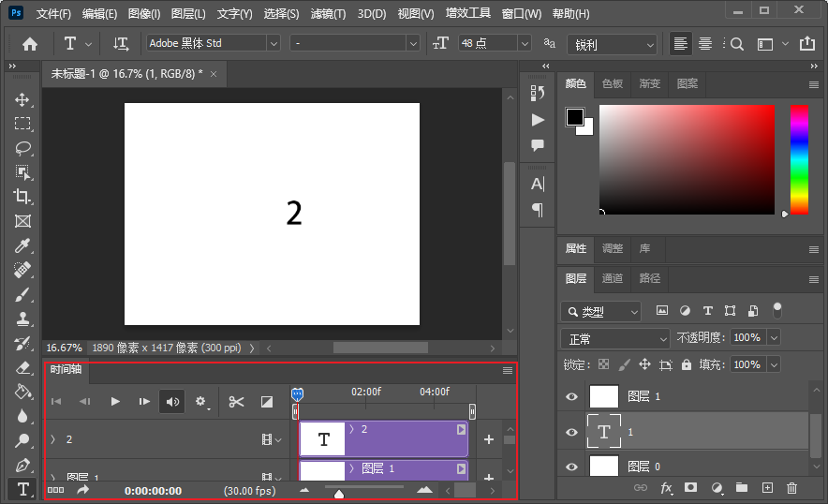Screen dimensions: 828x504
Task: Select the Eyedropper tool
Action: pos(22,245)
